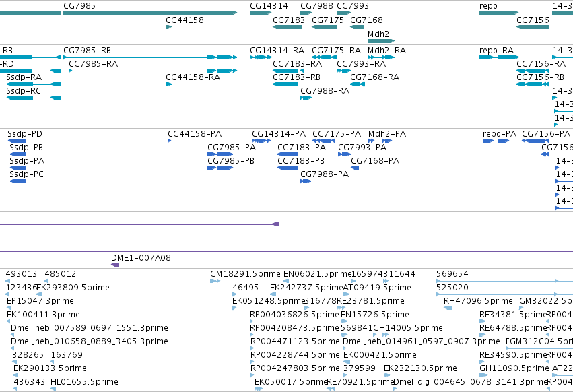This screenshot has width=573, height=392.
Task: Open EST EP15047.3prime
Action: click(x=9, y=308)
